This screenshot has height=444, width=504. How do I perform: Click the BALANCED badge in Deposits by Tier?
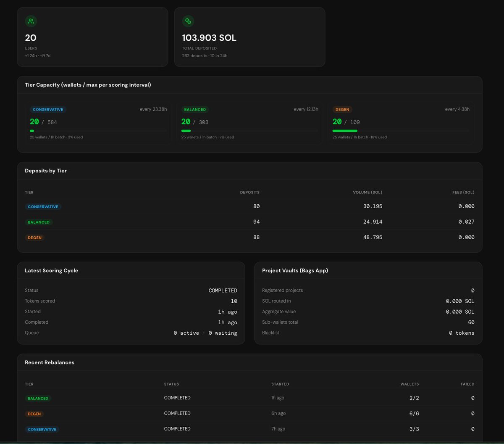click(39, 222)
